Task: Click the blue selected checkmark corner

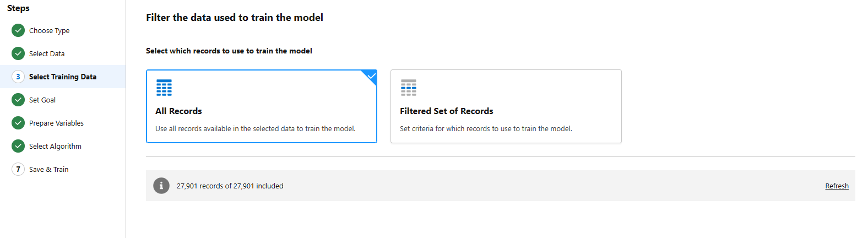Action: pos(372,75)
